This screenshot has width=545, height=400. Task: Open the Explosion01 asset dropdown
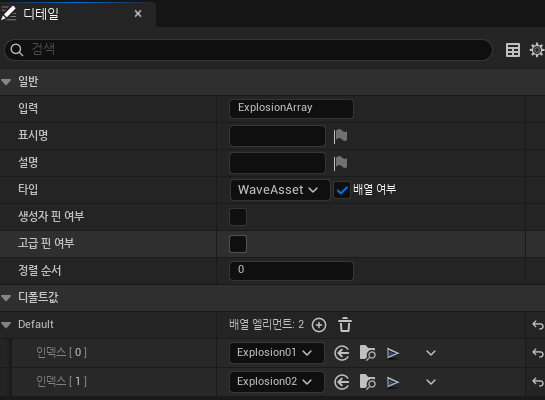pyautogui.click(x=277, y=353)
